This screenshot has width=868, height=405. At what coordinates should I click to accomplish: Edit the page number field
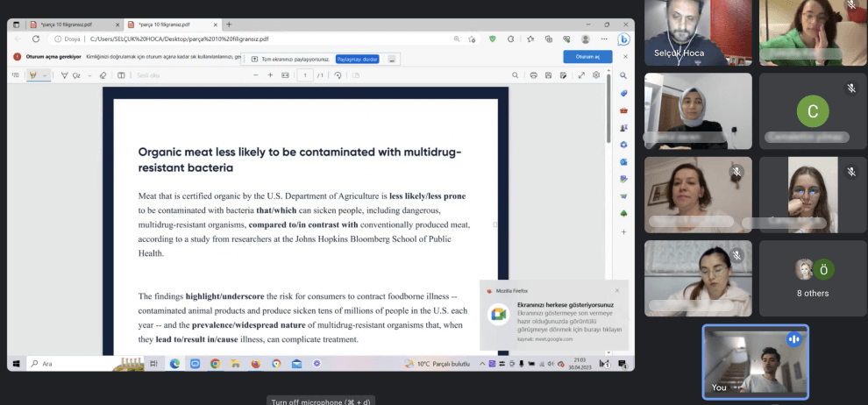305,75
